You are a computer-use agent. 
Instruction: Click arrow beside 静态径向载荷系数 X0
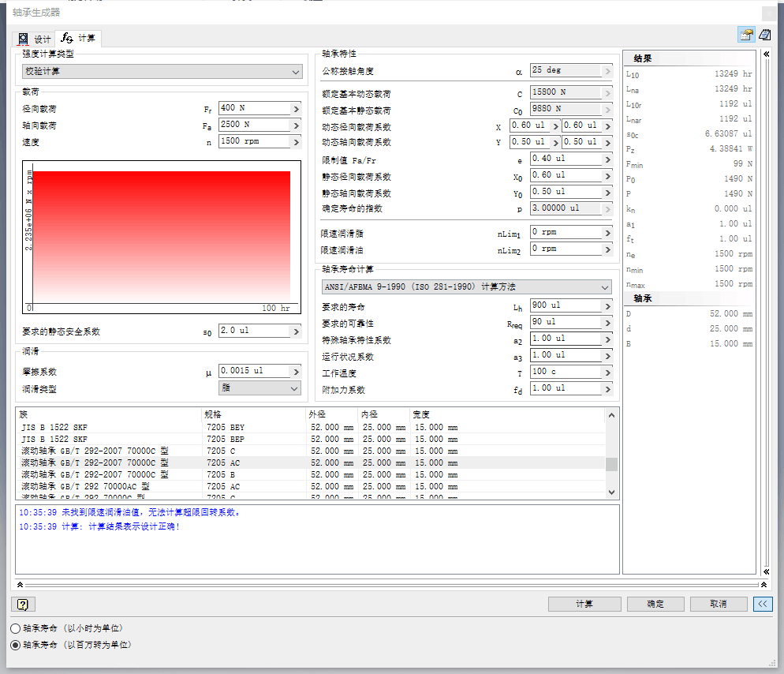click(608, 176)
